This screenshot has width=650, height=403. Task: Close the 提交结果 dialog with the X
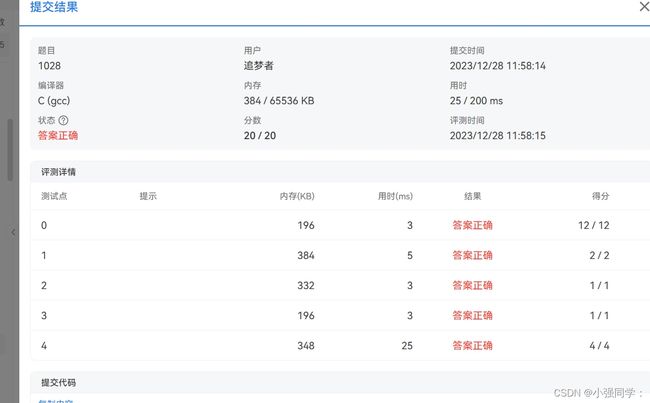pos(645,6)
